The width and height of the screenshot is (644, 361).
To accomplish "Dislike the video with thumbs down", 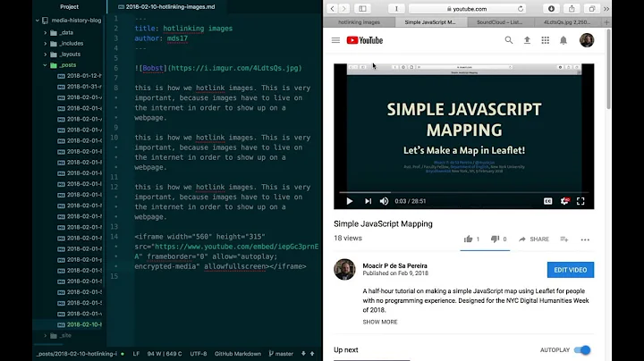I will click(x=498, y=239).
